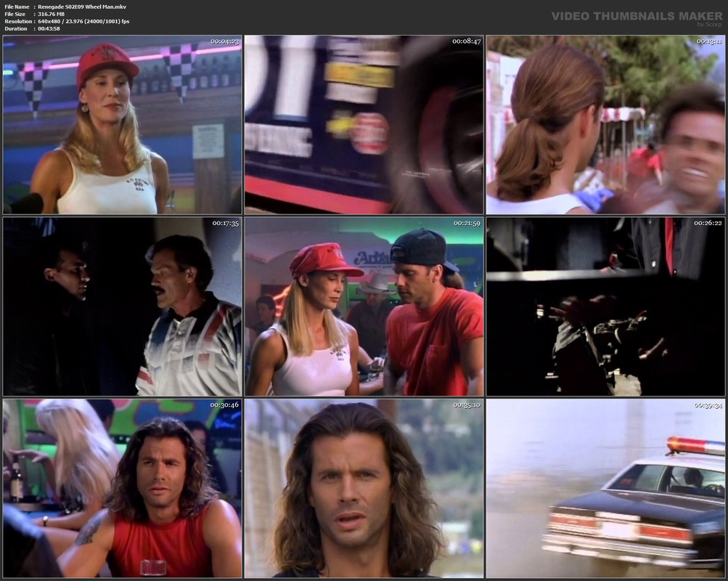
Task: Click the 00:30:46 timestamp label
Action: (225, 405)
